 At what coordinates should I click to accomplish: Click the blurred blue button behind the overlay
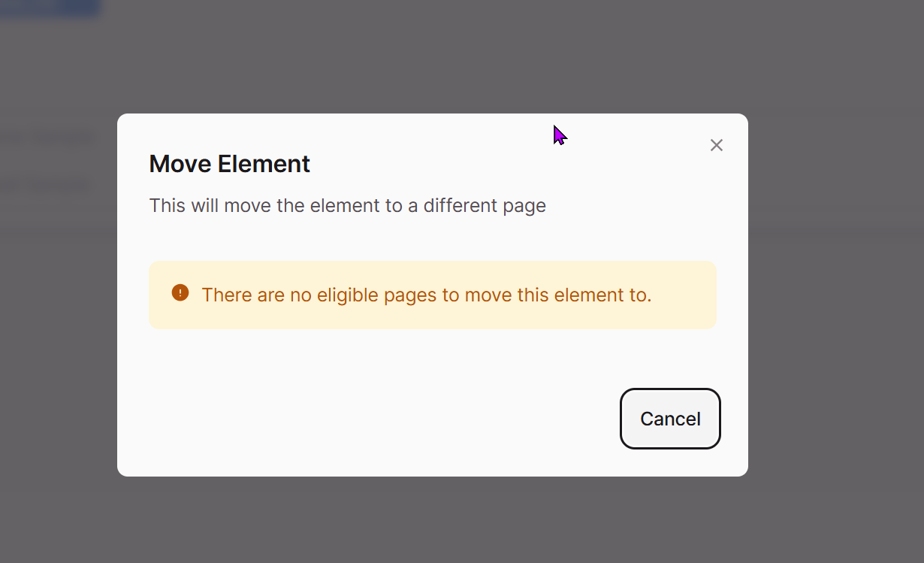pyautogui.click(x=50, y=8)
